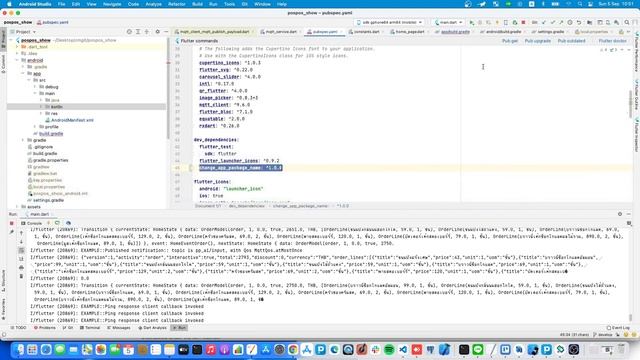Open the Problems tool window
The height and width of the screenshot is (360, 640).
pyautogui.click(x=44, y=328)
